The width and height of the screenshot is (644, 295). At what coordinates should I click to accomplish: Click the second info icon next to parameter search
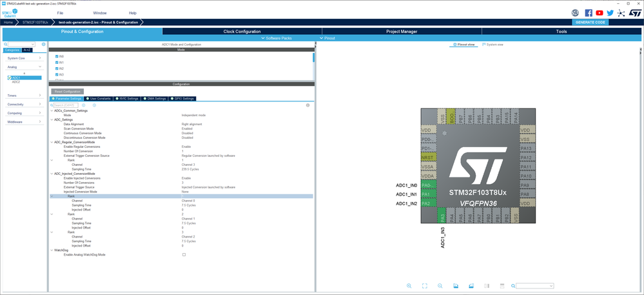[94, 105]
